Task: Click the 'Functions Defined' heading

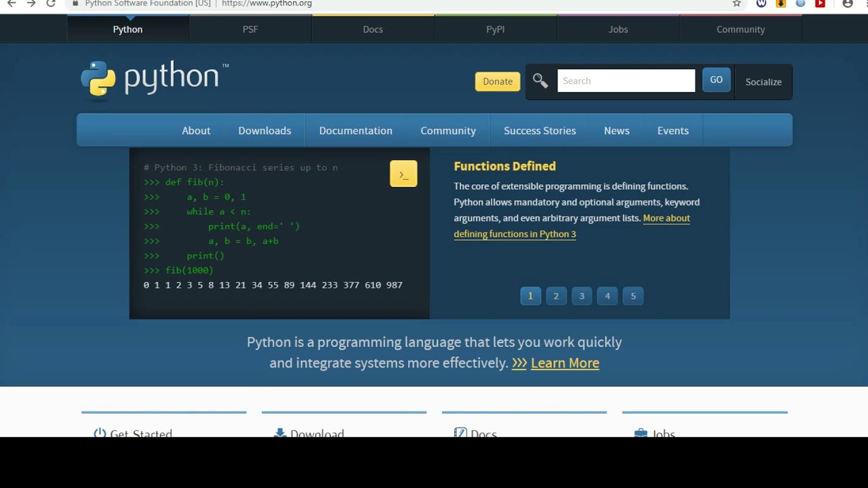Action: [505, 166]
